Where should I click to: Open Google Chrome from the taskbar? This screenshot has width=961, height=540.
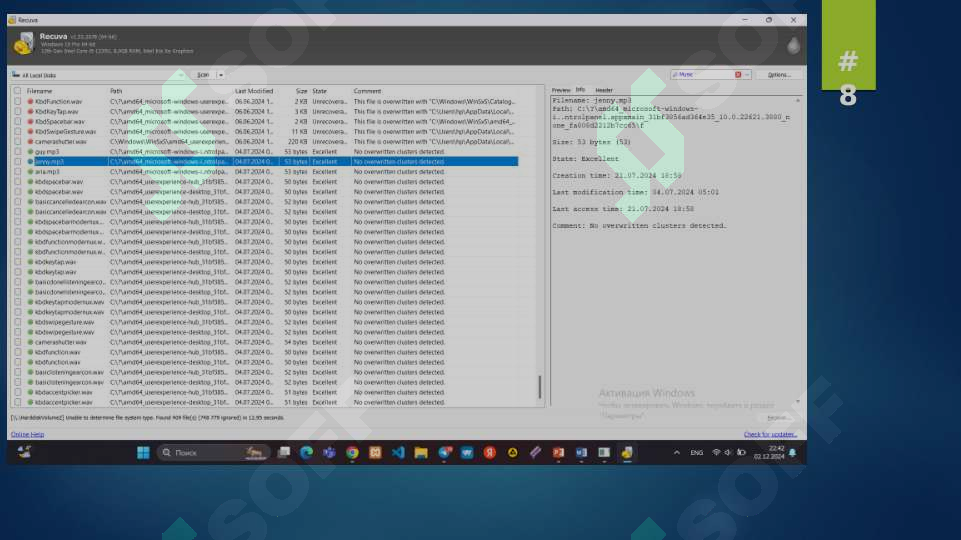(x=352, y=453)
